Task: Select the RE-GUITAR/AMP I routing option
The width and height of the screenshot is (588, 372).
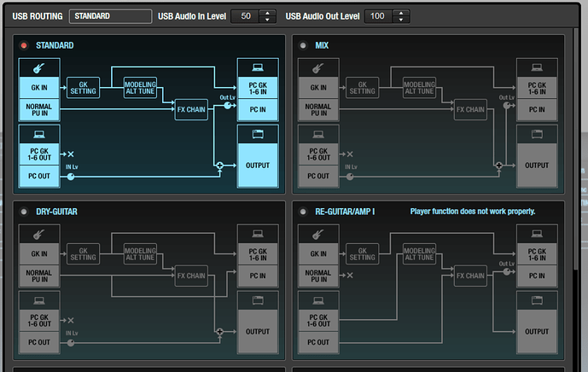Action: [304, 210]
